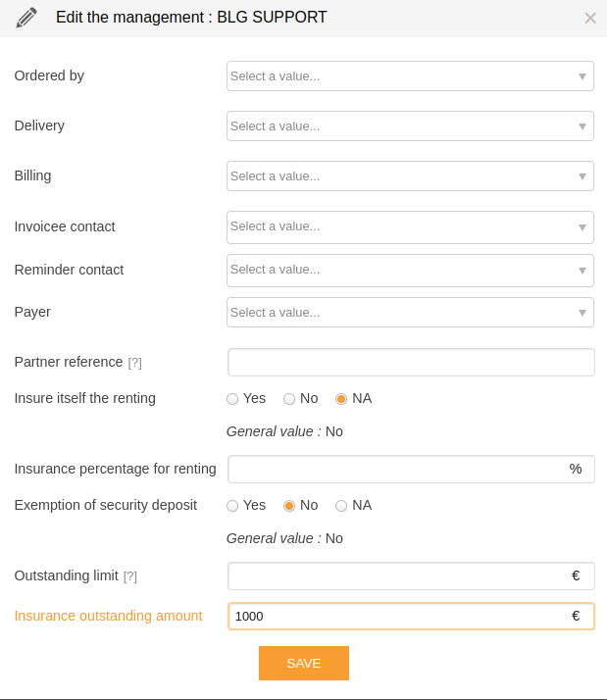Open the Ordered by dropdown
Screen dimensions: 607x700
410,75
